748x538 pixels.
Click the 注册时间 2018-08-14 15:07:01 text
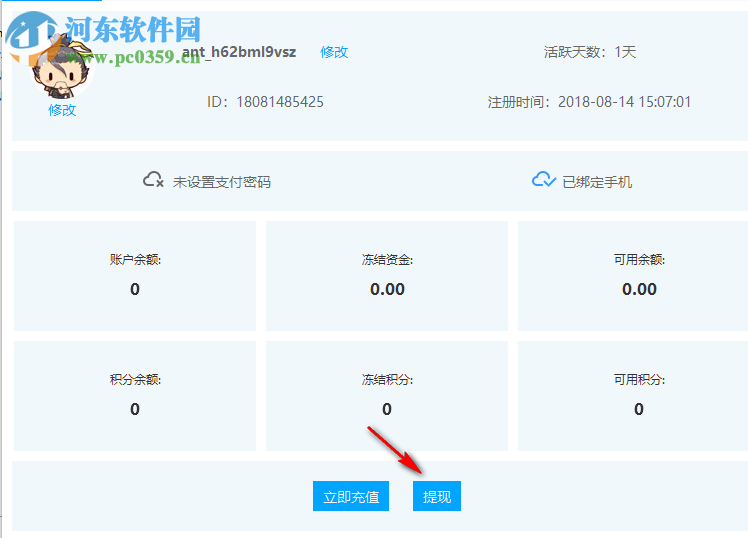tap(589, 102)
